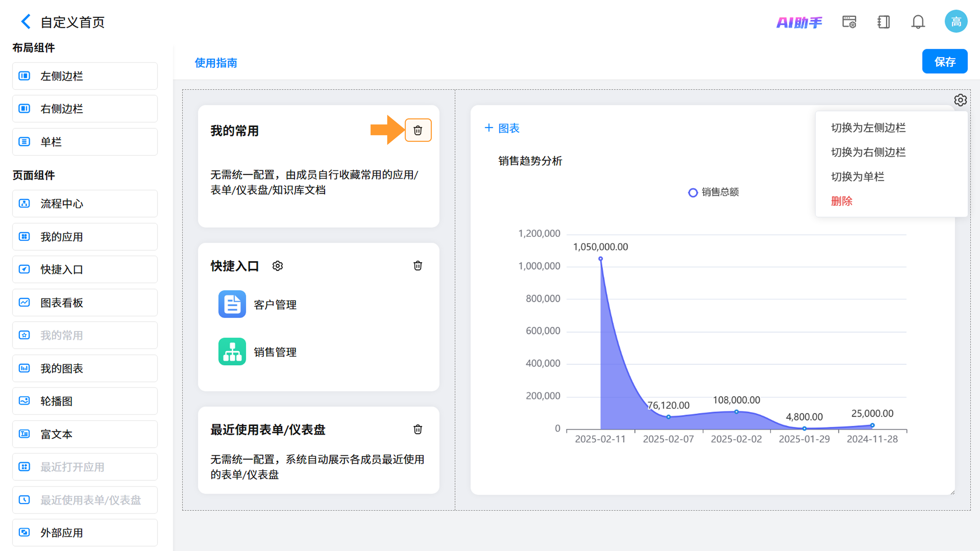The image size is (980, 551).
Task: Add the 我的应用 page component
Action: point(85,236)
